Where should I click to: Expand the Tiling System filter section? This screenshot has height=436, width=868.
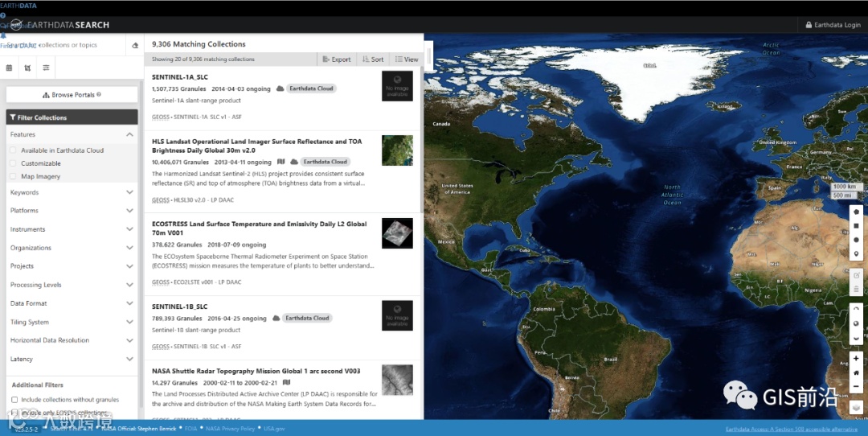click(x=72, y=322)
